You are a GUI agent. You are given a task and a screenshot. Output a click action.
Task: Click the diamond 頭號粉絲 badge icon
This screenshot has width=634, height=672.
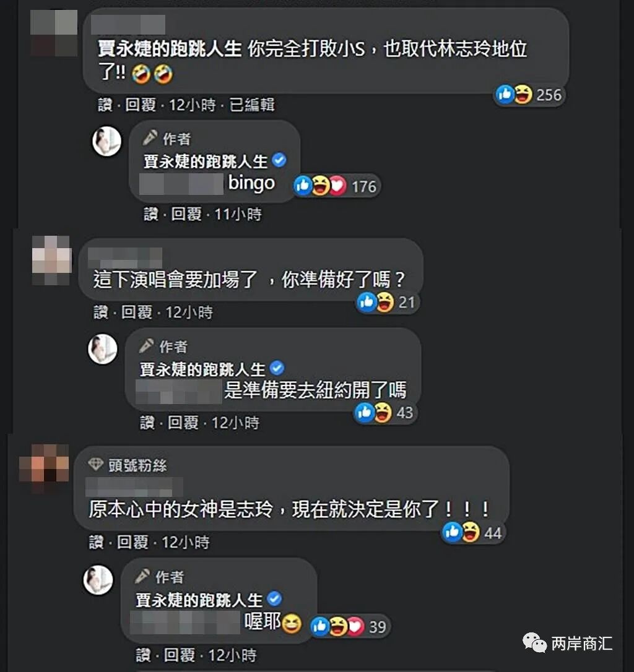pyautogui.click(x=95, y=465)
